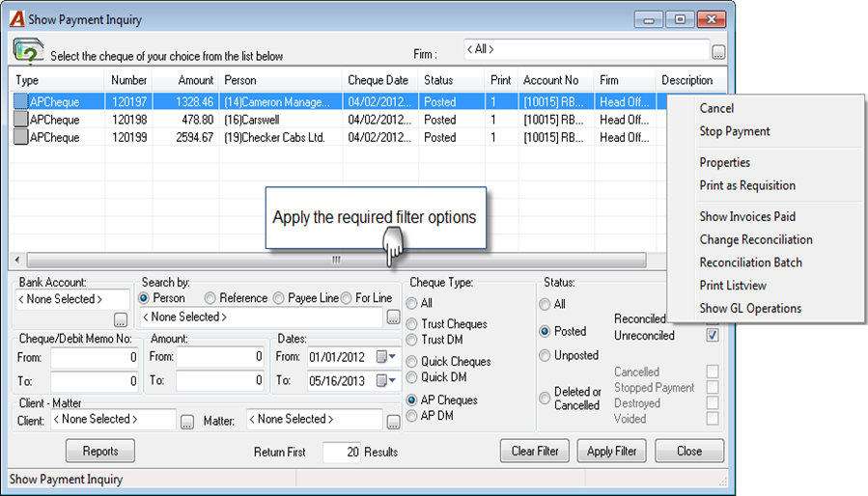Select Deleted or Cancelled status
Screen dimensions: 868x496
pos(545,398)
